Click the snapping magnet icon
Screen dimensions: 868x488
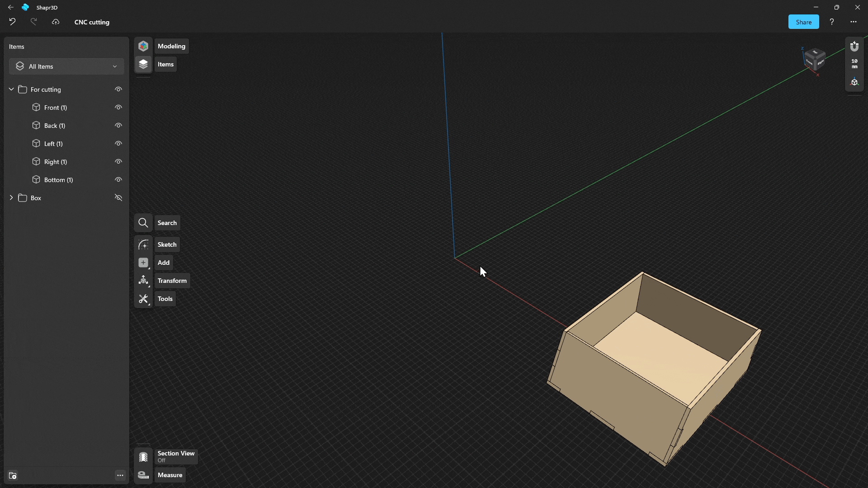854,46
